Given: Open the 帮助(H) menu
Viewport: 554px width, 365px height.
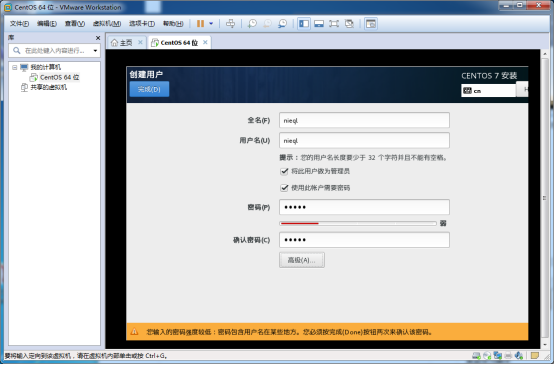Looking at the screenshot, I should point(173,24).
